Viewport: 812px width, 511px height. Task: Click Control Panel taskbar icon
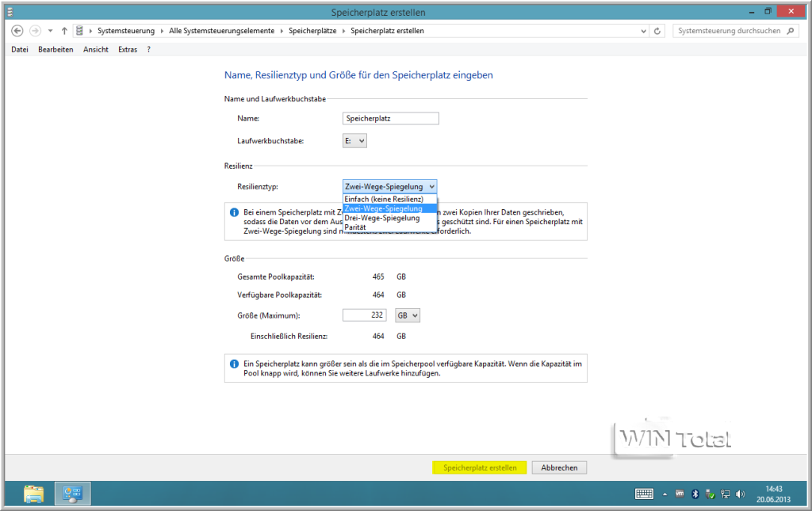coord(72,494)
